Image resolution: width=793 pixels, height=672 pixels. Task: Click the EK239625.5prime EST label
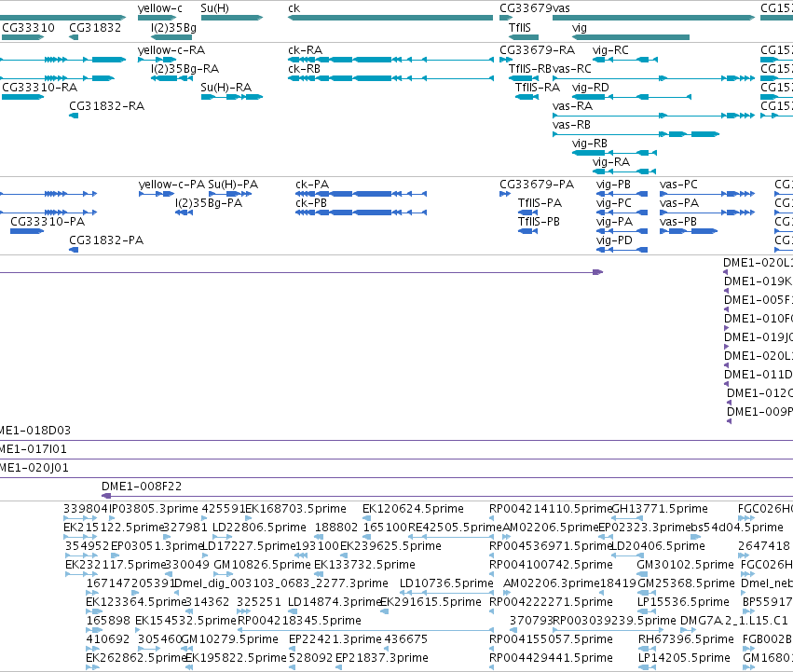pos(390,546)
